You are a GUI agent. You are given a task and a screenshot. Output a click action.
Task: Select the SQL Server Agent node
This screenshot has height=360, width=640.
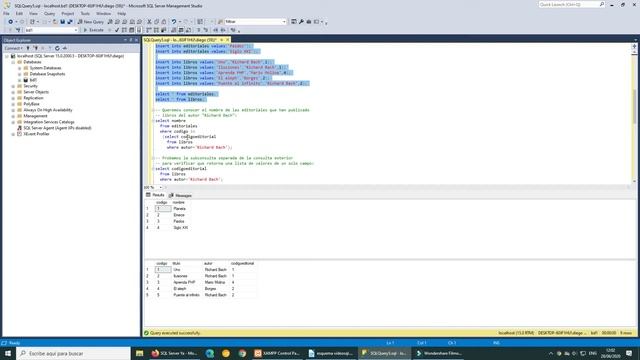(x=57, y=128)
